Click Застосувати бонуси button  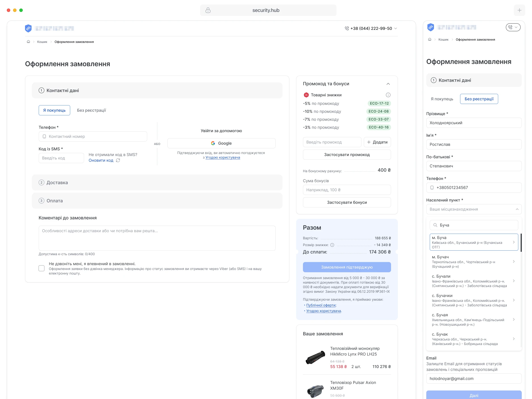point(347,202)
